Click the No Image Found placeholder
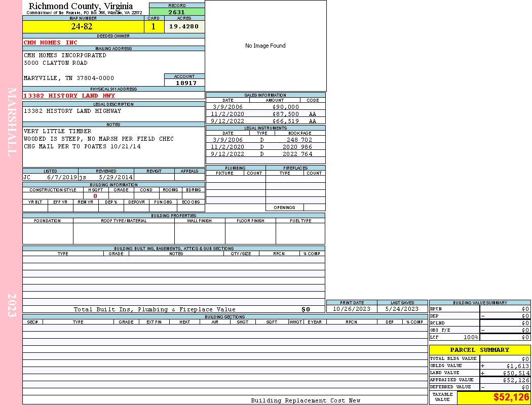This screenshot has height=405, width=532. coord(265,46)
